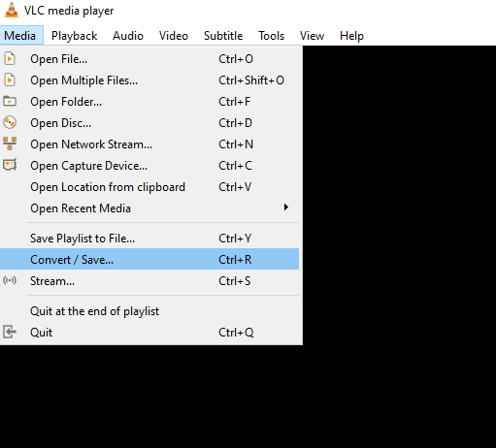
Task: Close the open Media menu
Action: 21,36
